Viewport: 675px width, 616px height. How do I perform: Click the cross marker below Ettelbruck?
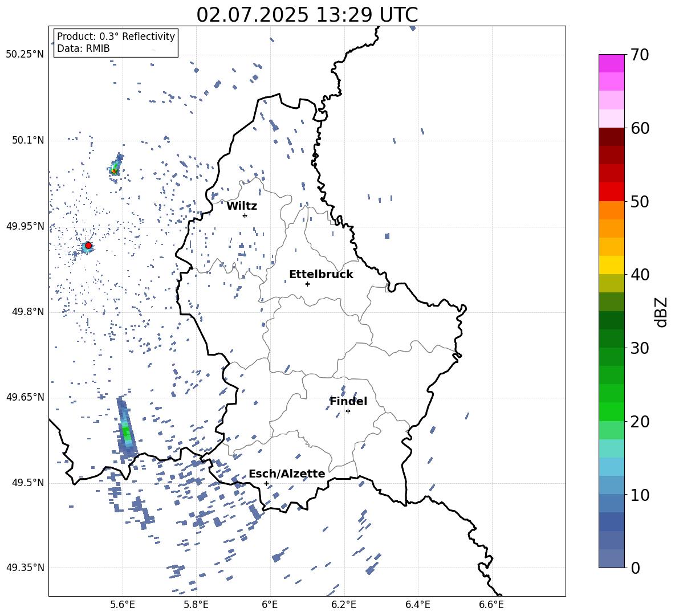pos(307,284)
